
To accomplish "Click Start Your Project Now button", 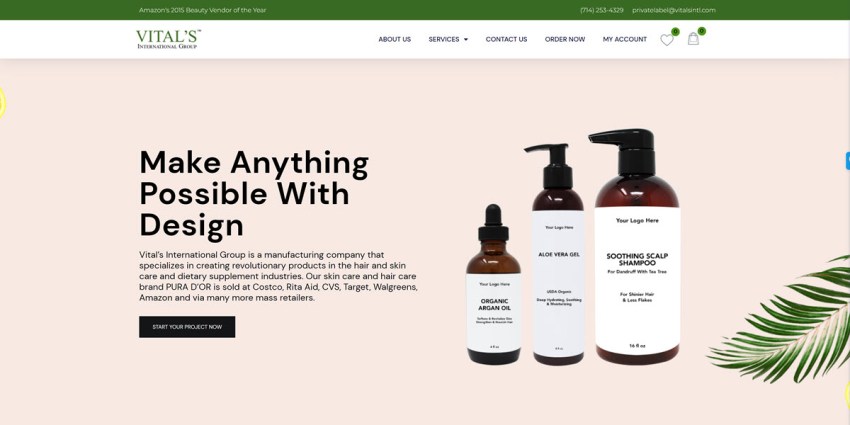I will 187,327.
